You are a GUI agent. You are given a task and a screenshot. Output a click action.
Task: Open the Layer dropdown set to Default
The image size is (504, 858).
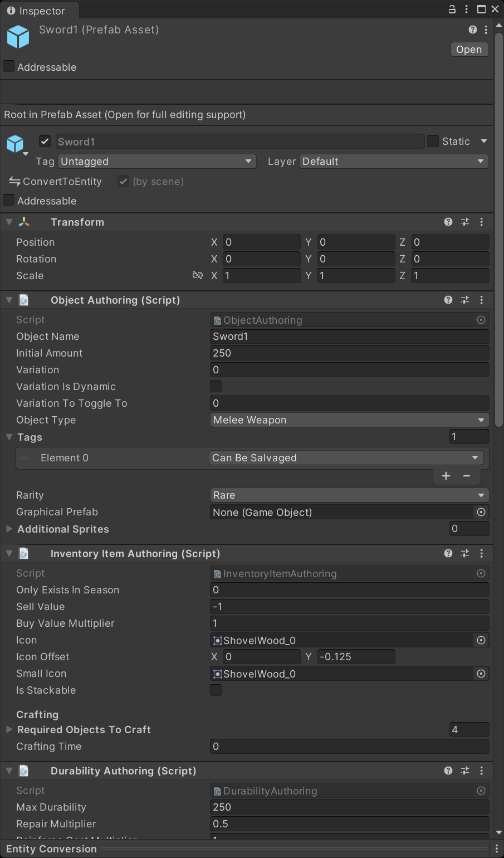pyautogui.click(x=393, y=162)
